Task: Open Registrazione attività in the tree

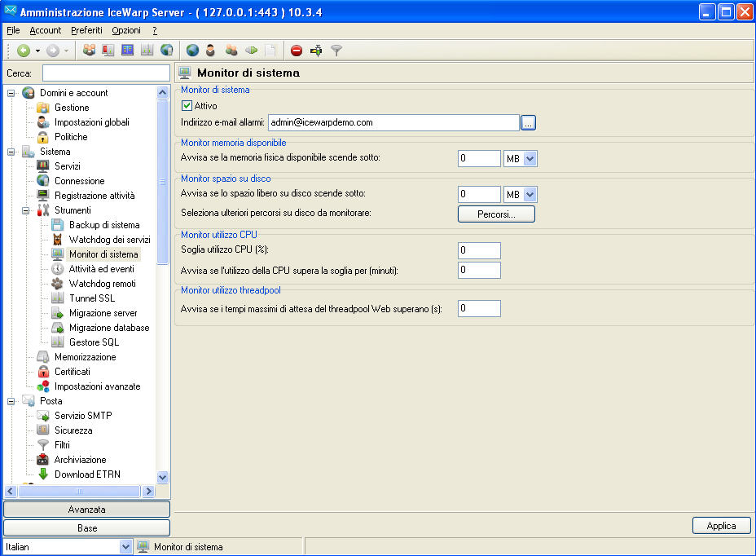Action: [94, 196]
